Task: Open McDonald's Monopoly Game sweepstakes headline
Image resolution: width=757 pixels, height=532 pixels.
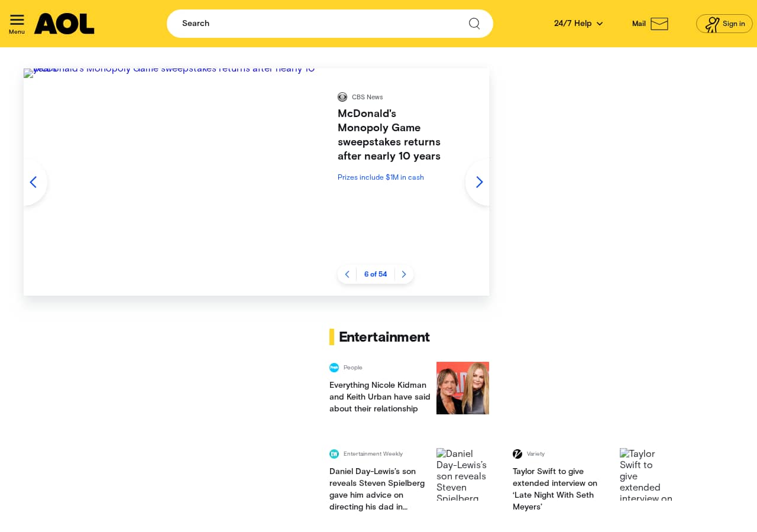Action: tap(389, 135)
